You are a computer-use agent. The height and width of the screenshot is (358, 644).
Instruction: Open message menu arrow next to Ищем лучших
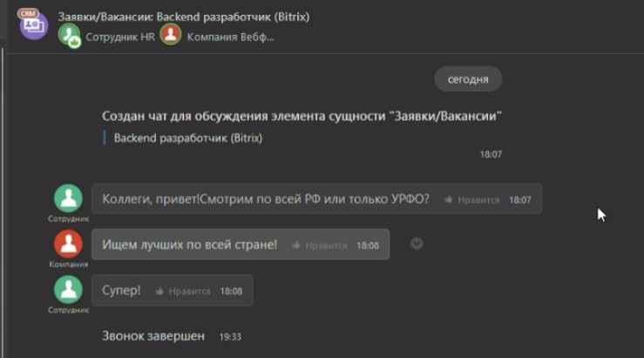[x=417, y=244]
